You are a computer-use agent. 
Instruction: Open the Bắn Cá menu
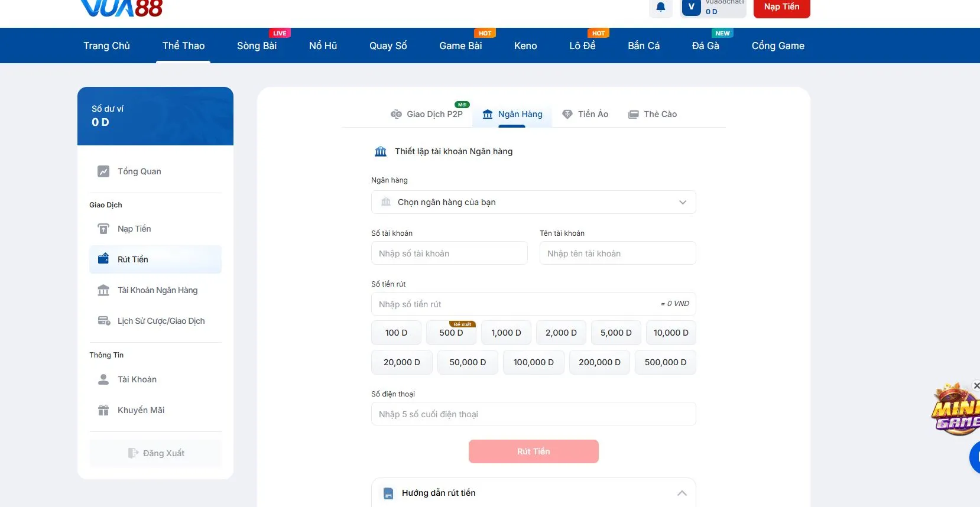[x=644, y=45]
